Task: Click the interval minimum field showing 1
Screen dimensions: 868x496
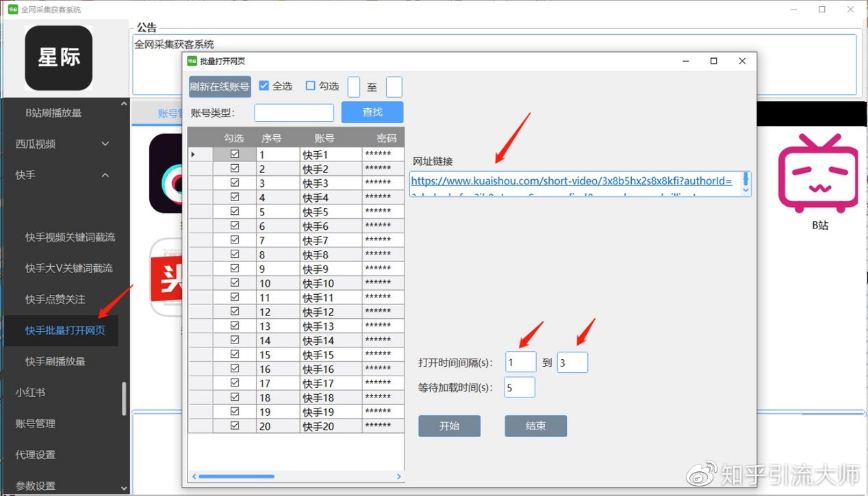Action: coord(520,363)
